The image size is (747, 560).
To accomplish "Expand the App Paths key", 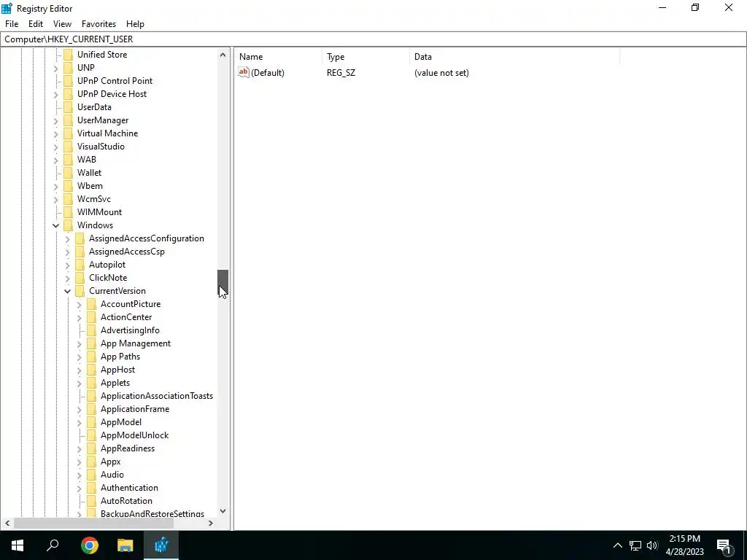I will coord(79,357).
